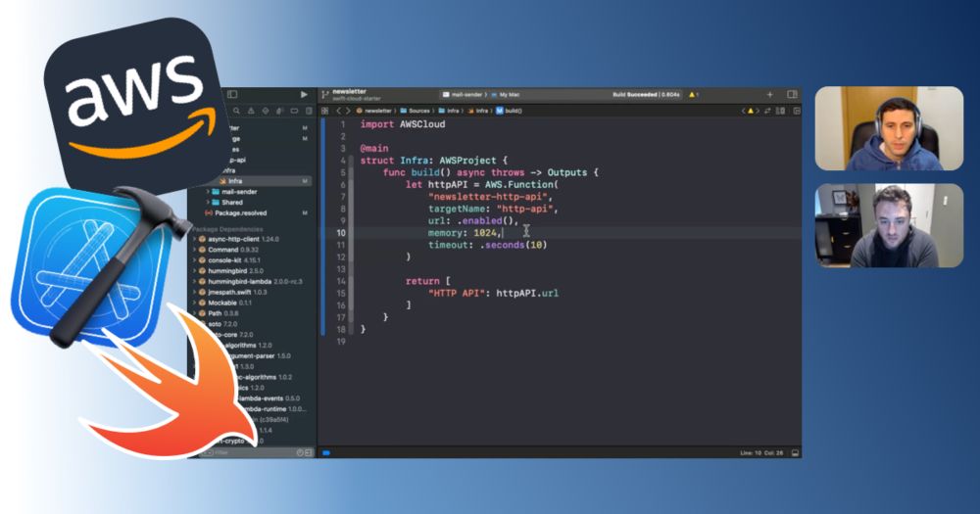The width and height of the screenshot is (980, 514).
Task: Click the 'import AWSCloud' code line
Action: pyautogui.click(x=403, y=124)
